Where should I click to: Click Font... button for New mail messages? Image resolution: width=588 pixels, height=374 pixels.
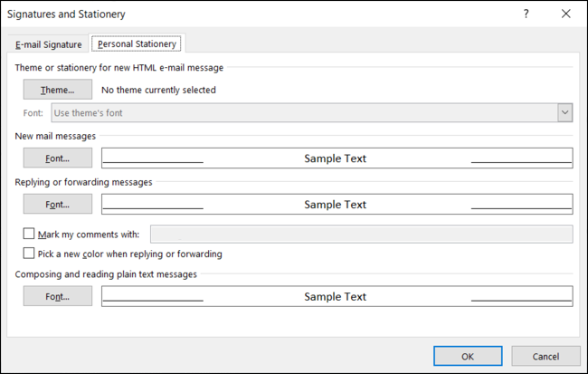coord(57,158)
